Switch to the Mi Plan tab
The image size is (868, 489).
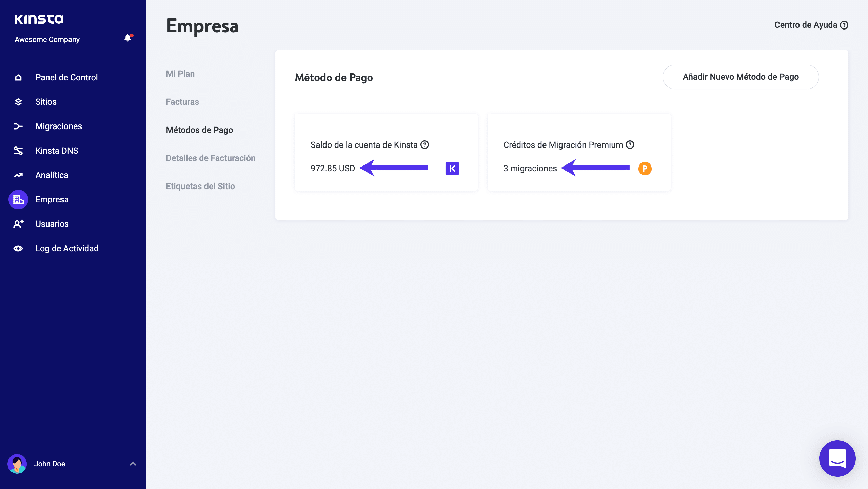tap(180, 74)
